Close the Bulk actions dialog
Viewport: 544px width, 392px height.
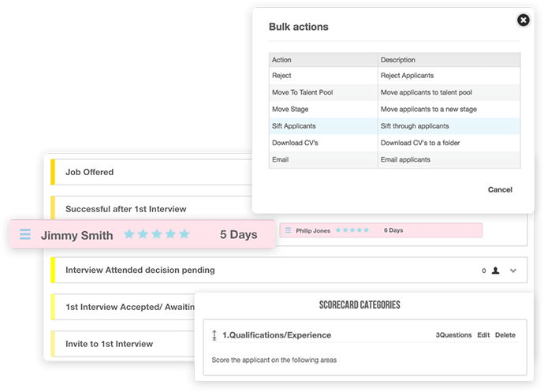pyautogui.click(x=524, y=21)
